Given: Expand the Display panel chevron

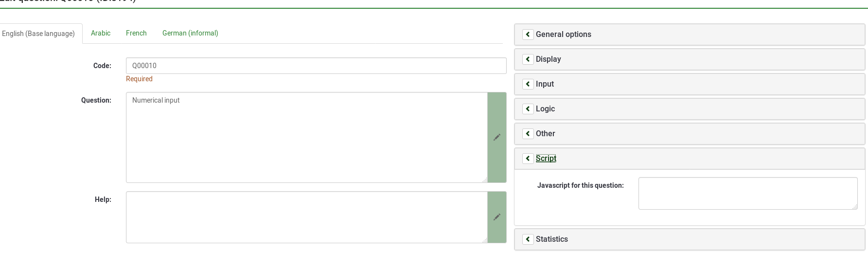Looking at the screenshot, I should (x=528, y=59).
